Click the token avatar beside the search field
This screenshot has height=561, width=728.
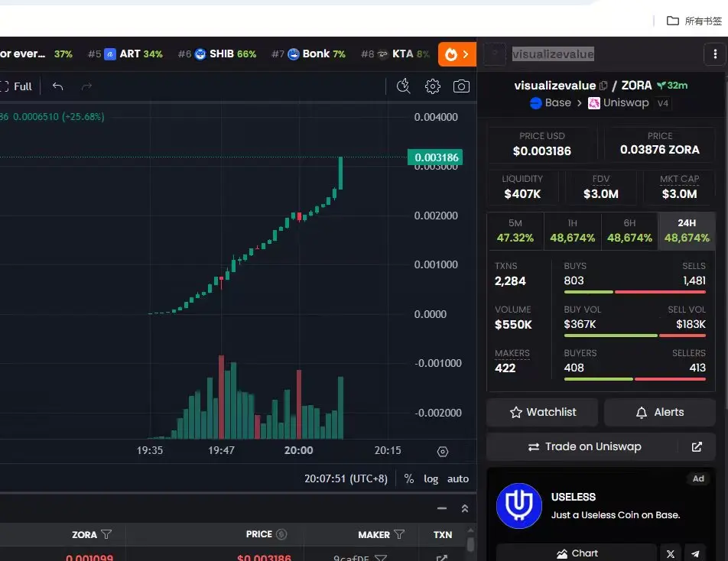(x=495, y=54)
